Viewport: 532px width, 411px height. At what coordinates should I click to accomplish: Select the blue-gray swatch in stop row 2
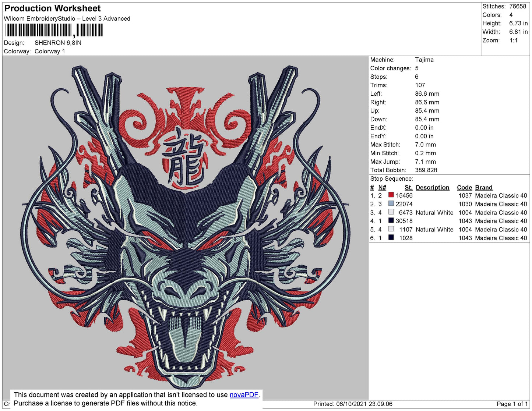391,203
